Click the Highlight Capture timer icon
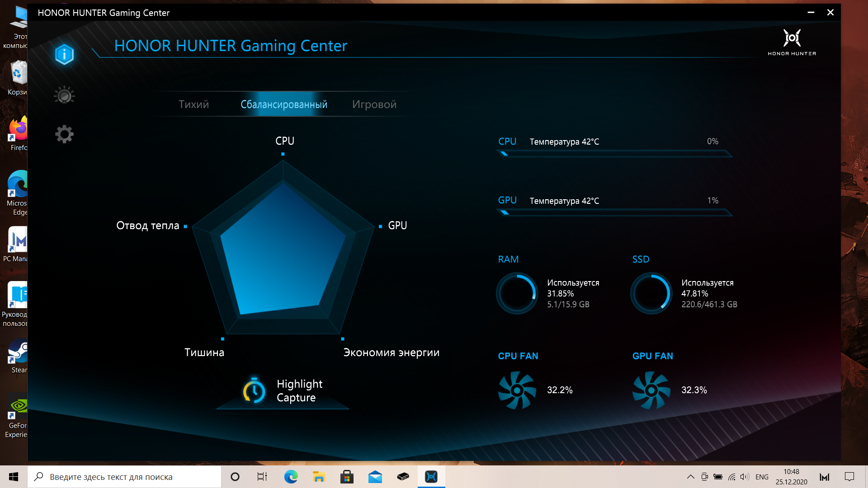This screenshot has width=868, height=488. pyautogui.click(x=254, y=390)
